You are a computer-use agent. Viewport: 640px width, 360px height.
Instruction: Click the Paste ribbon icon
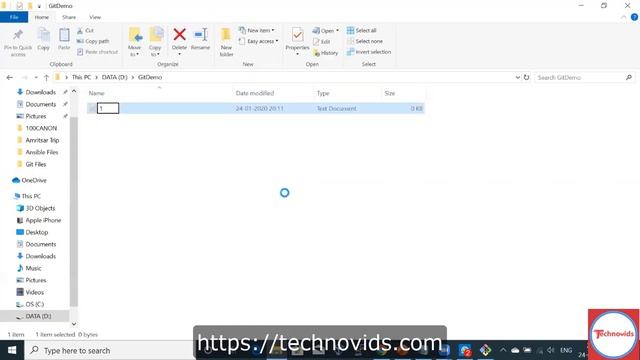click(64, 40)
